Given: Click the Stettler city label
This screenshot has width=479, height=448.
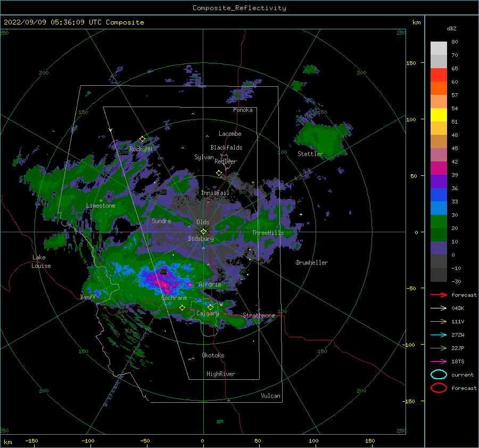Looking at the screenshot, I should [310, 154].
